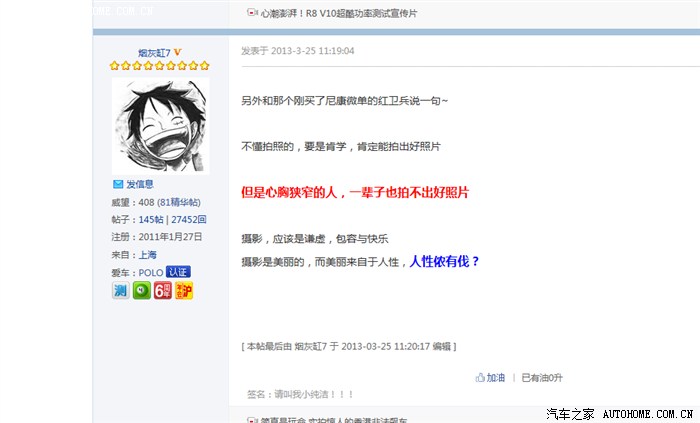Click the thumbs-up 加油 icon
The width and height of the screenshot is (700, 423).
coord(480,377)
